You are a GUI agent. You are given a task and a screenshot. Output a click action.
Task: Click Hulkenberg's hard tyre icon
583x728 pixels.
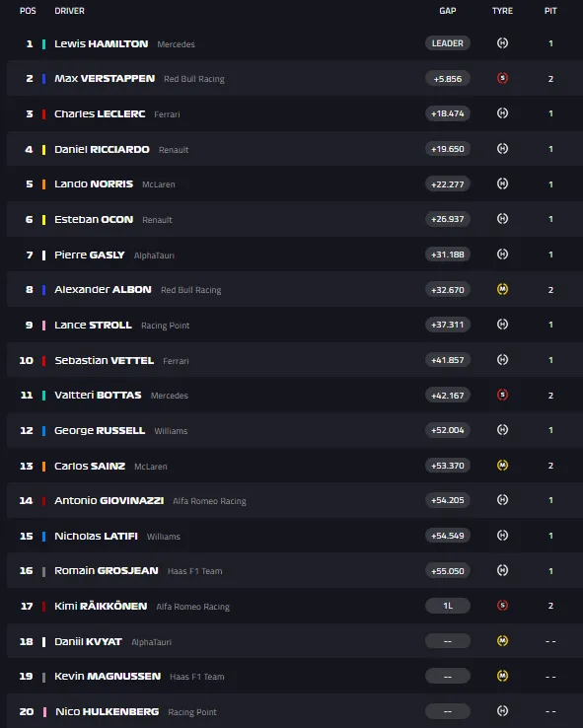[502, 711]
